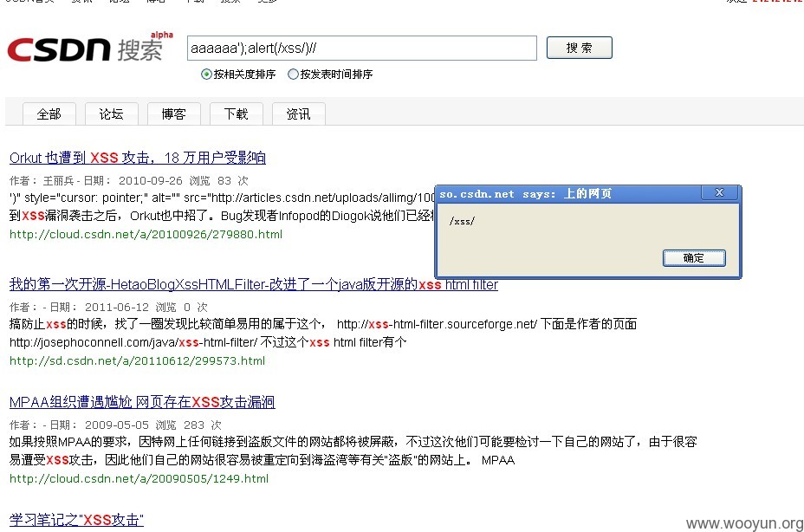
Task: Click date text 2010-09-26
Action: (150, 180)
